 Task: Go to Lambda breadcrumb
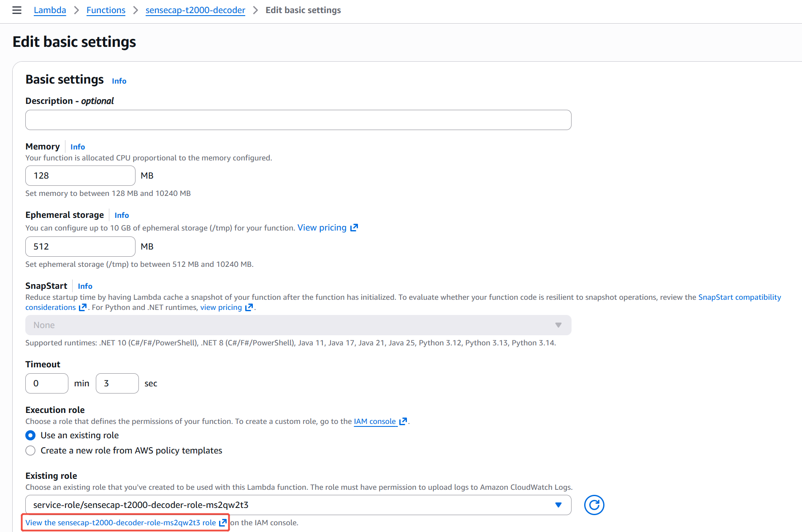coord(50,10)
